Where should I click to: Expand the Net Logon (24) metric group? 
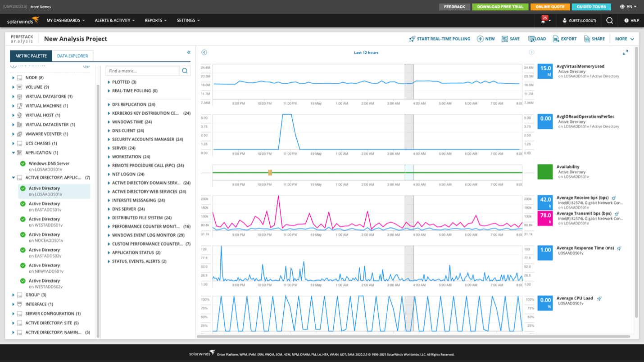[109, 174]
